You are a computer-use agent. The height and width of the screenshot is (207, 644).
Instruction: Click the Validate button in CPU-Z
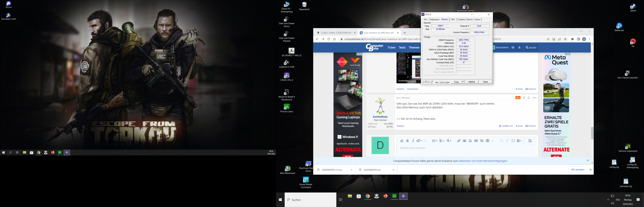pyautogui.click(x=471, y=82)
